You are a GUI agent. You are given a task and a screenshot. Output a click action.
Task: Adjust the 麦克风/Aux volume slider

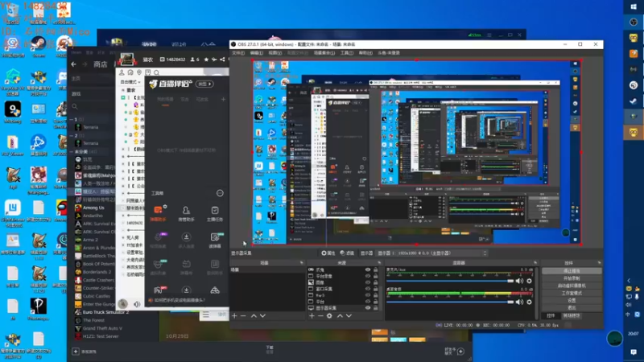[x=450, y=281]
